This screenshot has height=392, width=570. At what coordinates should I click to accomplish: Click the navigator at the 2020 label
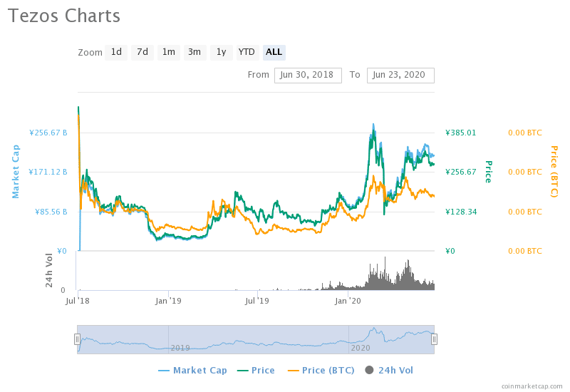361,348
